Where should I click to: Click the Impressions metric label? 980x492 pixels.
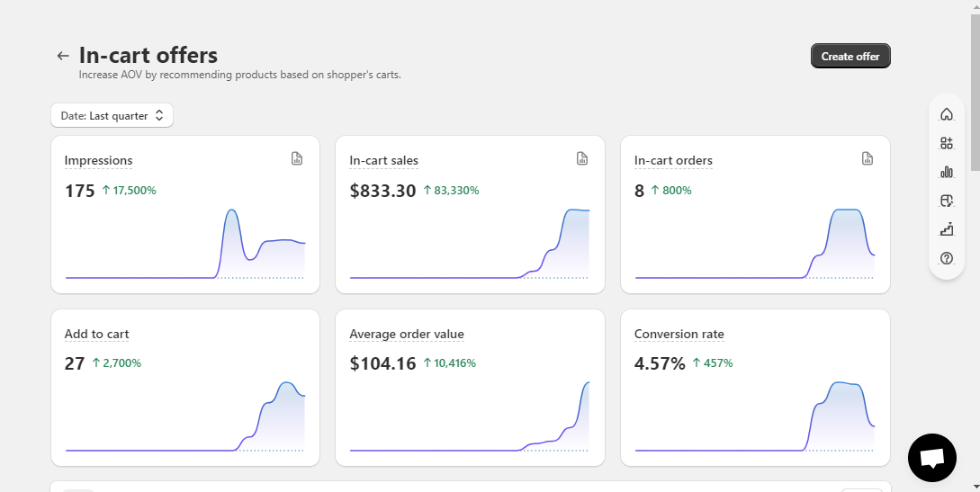98,160
